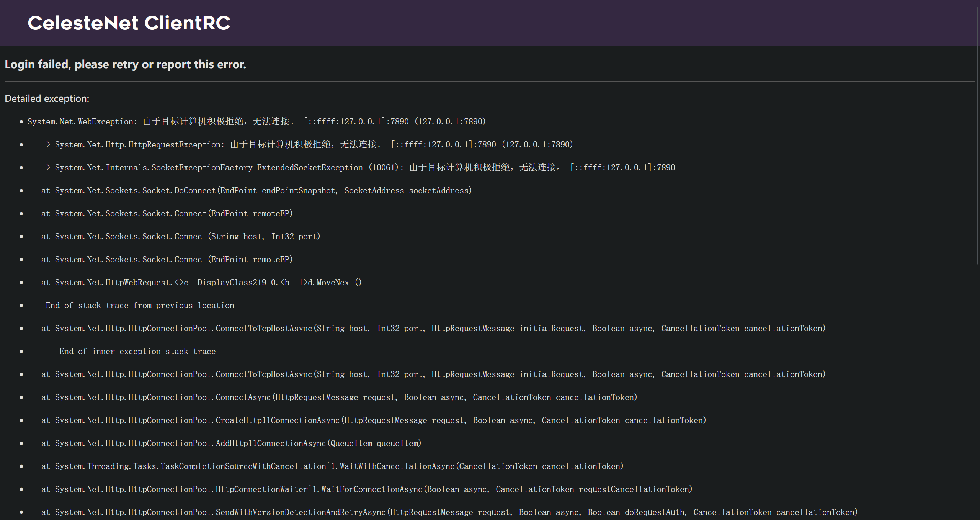The width and height of the screenshot is (980, 520).
Task: Click the AddHttp11ConnectionAsync(QueueItem queueItem) line
Action: pos(231,443)
